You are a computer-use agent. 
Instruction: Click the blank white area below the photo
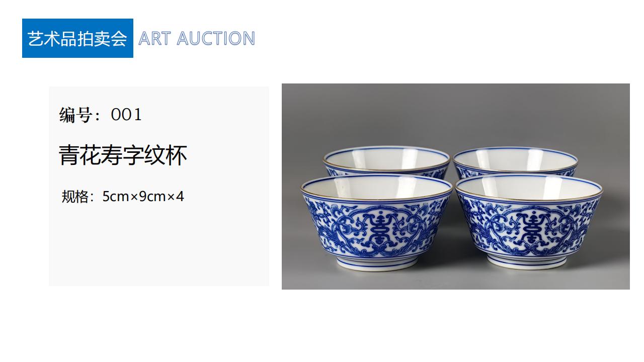coord(455,324)
